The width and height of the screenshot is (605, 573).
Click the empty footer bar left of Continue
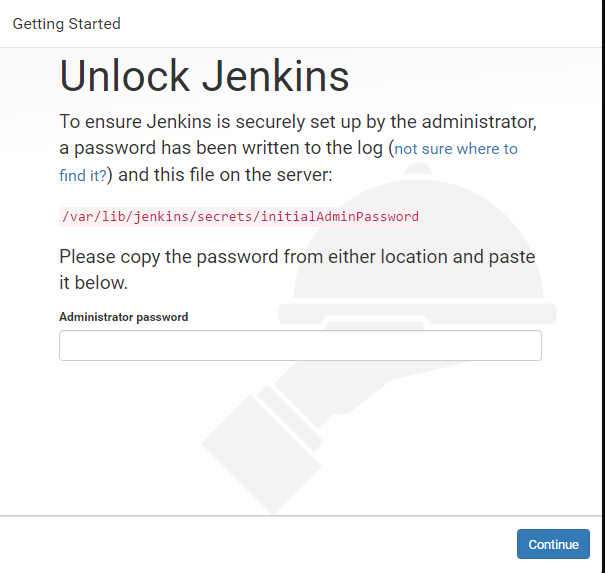250,544
